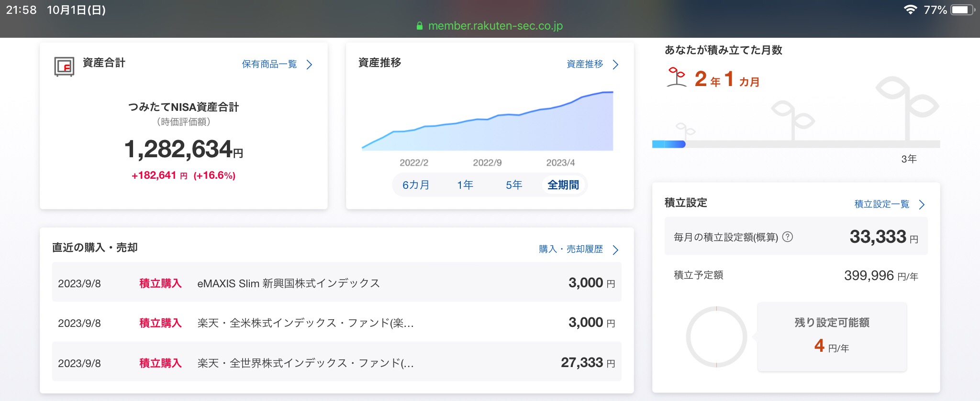Switch to the 全期間 chart tab
Viewport: 980px width, 401px height.
click(563, 185)
